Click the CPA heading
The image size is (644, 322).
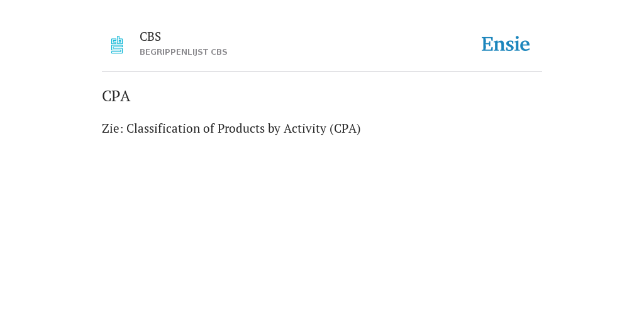click(x=116, y=96)
